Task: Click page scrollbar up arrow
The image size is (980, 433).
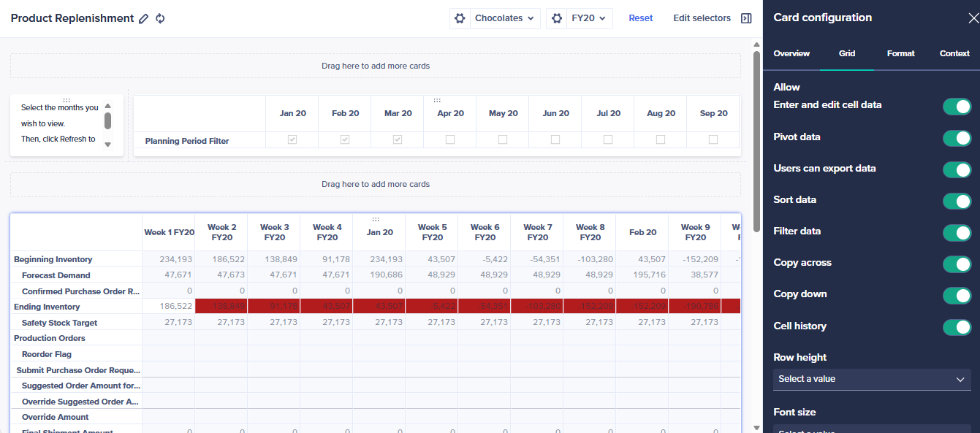Action: tap(756, 45)
